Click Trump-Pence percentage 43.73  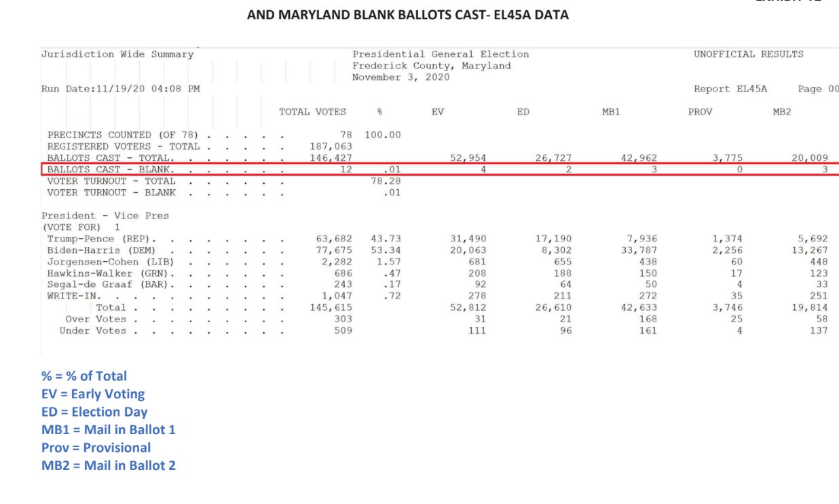coord(386,239)
